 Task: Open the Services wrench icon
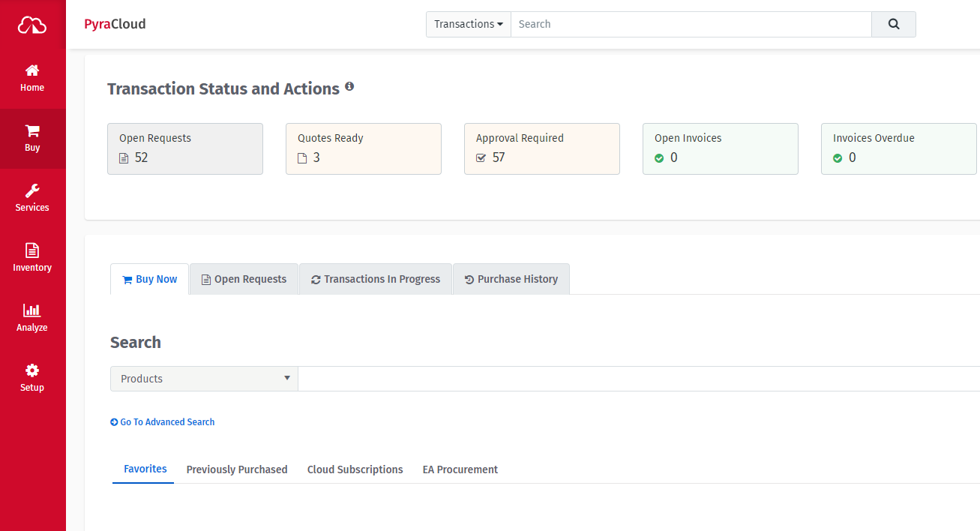(32, 191)
